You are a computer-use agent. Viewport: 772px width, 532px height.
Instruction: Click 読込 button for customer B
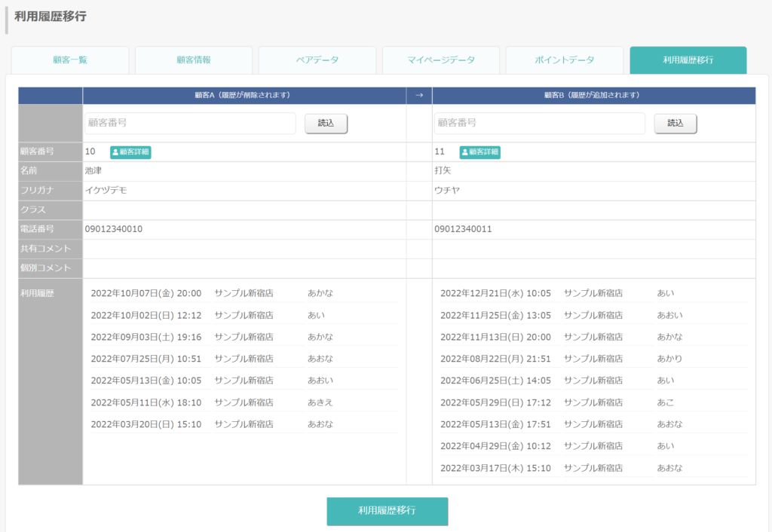click(675, 124)
